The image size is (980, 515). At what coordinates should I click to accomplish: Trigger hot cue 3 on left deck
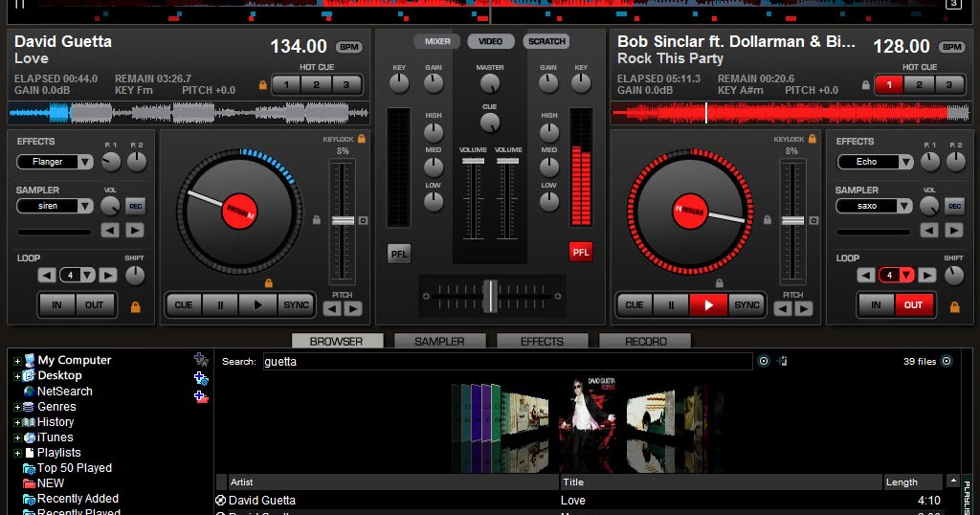tap(346, 85)
